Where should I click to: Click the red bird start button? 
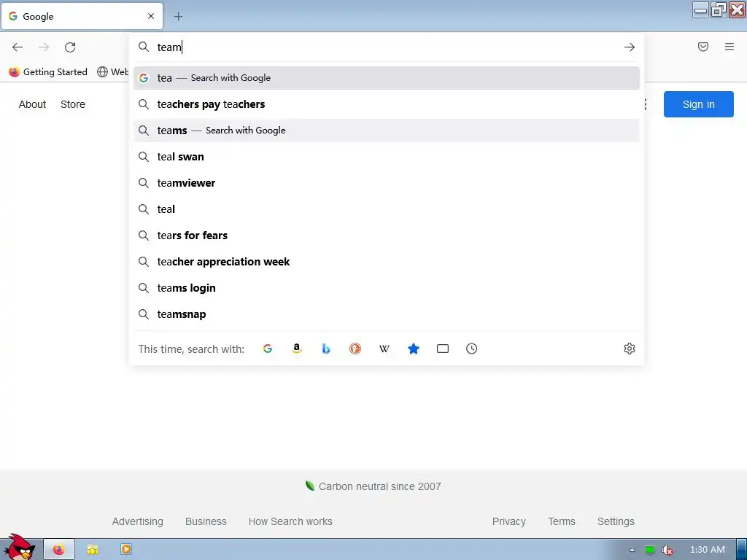(19, 547)
